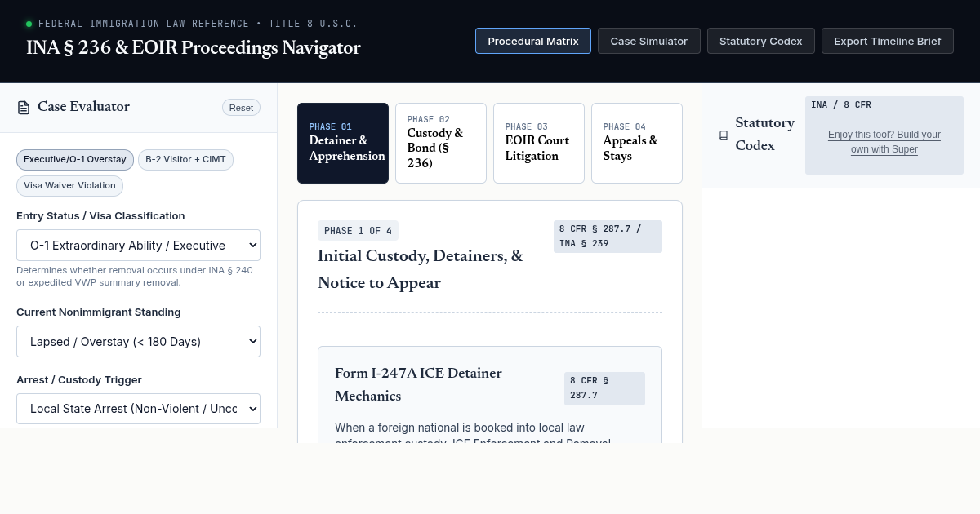Reset the Case Evaluator form
The width and height of the screenshot is (980, 514).
241,108
